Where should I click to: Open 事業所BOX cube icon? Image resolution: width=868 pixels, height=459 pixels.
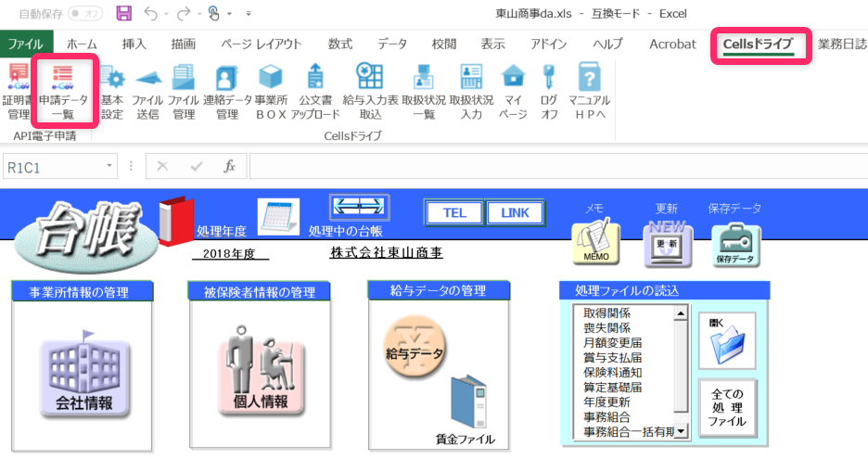pos(271,92)
